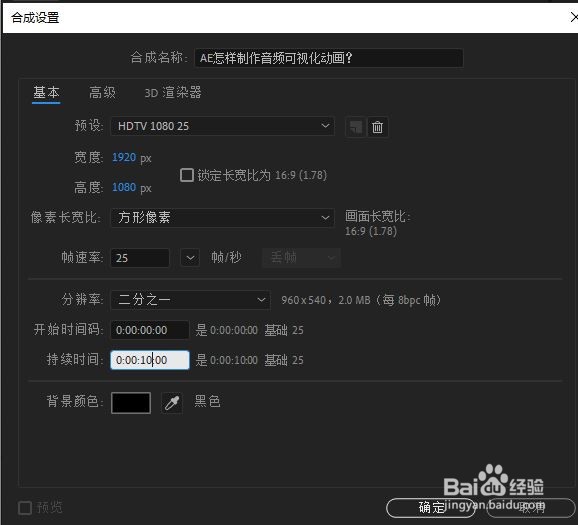The width and height of the screenshot is (578, 525).
Task: Open the black 背景颜色 swatch
Action: 131,403
